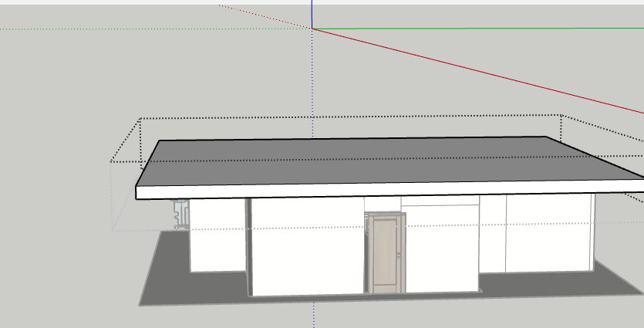
Task: Select the wooden door in the front wall
Action: [x=386, y=253]
